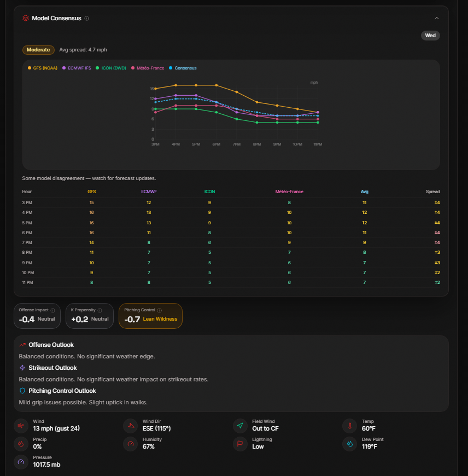
Task: Show info for Offense Impact
Action: 53,310
